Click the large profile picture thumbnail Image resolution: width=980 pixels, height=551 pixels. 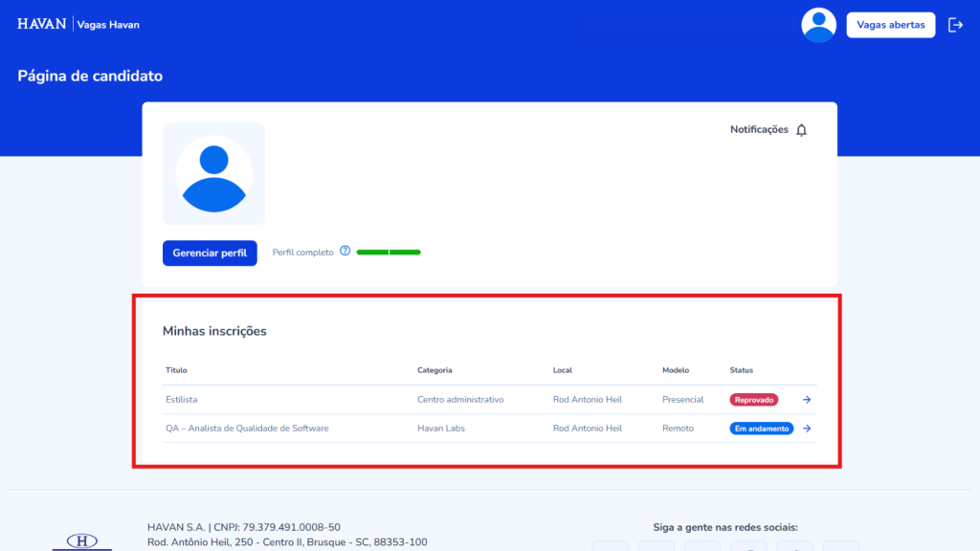pyautogui.click(x=213, y=174)
